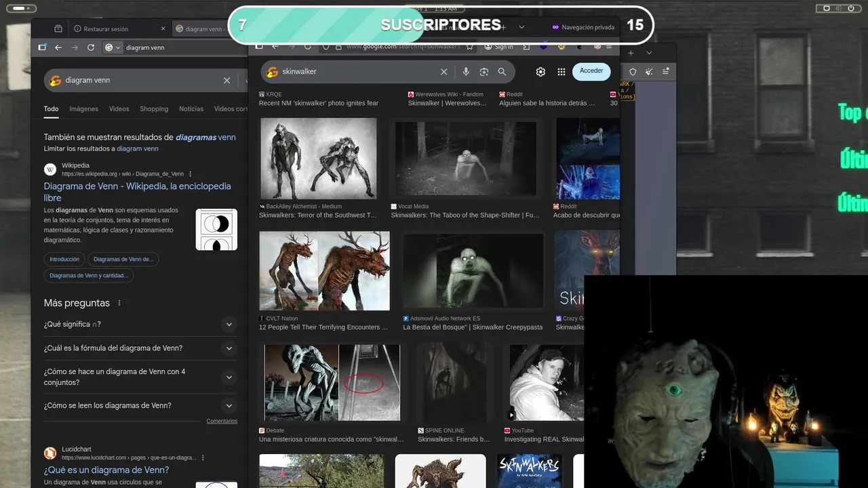Open Vocal Media night forest creature image
This screenshot has height=488, width=868.
click(x=466, y=159)
